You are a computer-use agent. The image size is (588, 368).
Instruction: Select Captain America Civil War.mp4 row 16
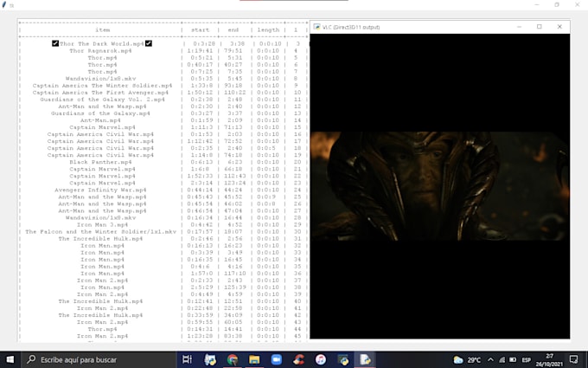pyautogui.click(x=100, y=134)
